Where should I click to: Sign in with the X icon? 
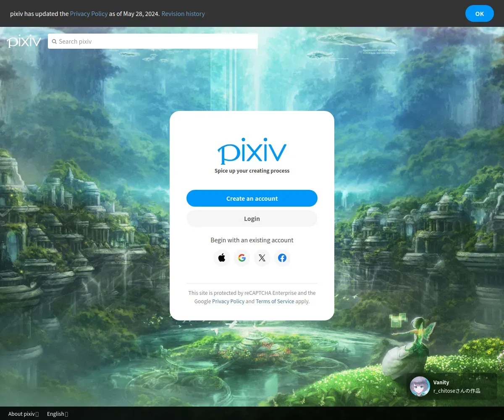point(262,258)
